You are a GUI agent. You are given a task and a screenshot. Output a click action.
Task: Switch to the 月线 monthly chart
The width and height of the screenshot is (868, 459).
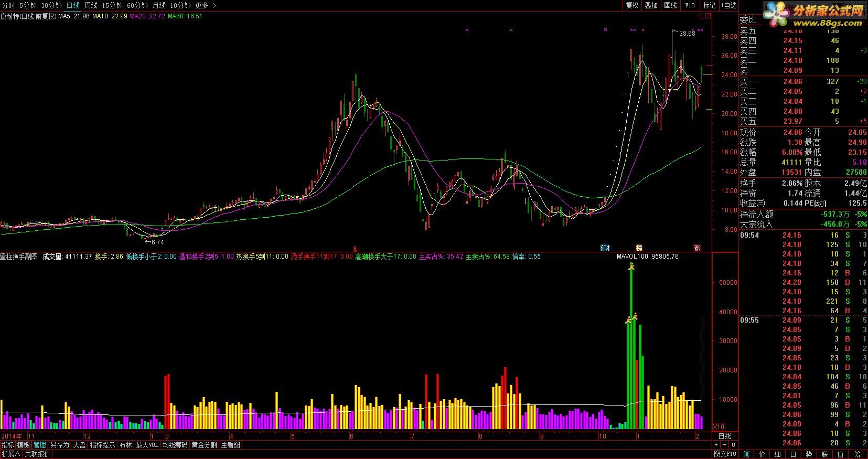[x=159, y=5]
